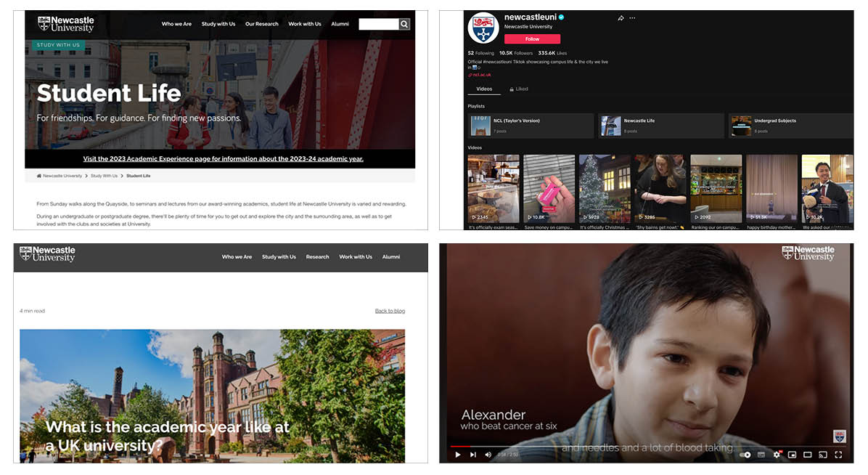This screenshot has width=868, height=475.
Task: Open the graduate video with 10.2K plays
Action: (827, 188)
